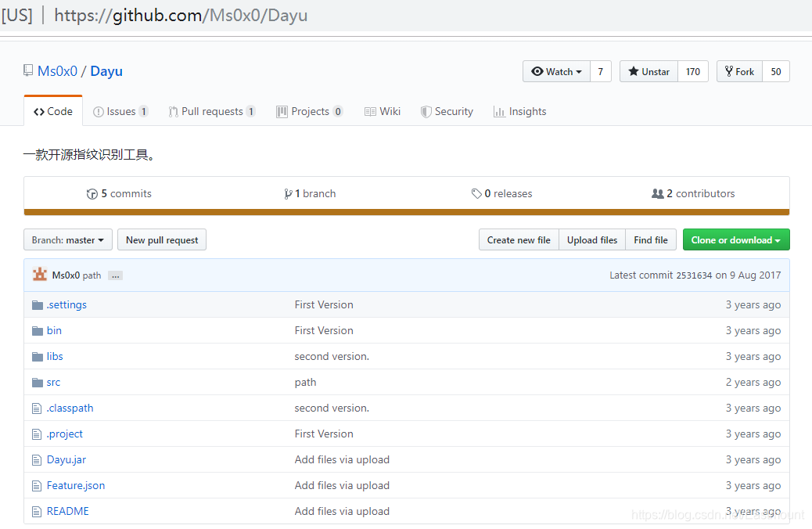The height and width of the screenshot is (529, 812).
Task: Open the .settings folder
Action: coord(66,304)
